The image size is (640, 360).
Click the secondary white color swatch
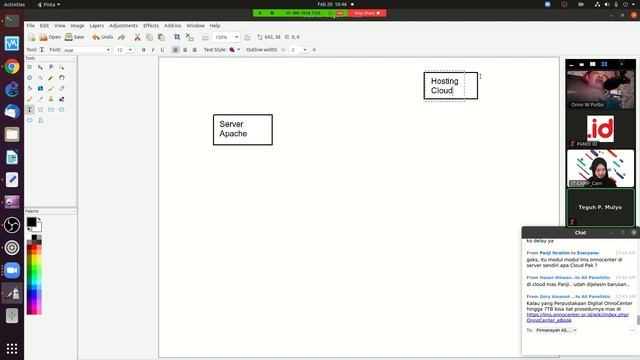38,228
